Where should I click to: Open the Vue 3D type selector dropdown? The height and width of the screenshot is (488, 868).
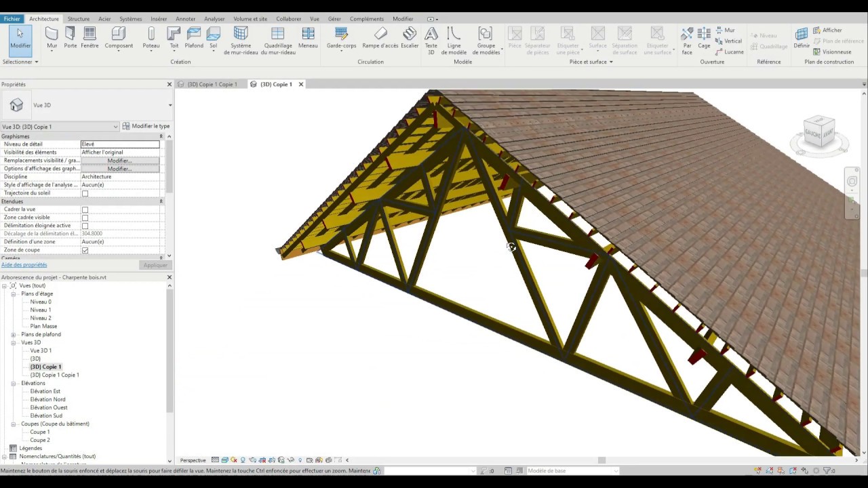point(170,105)
